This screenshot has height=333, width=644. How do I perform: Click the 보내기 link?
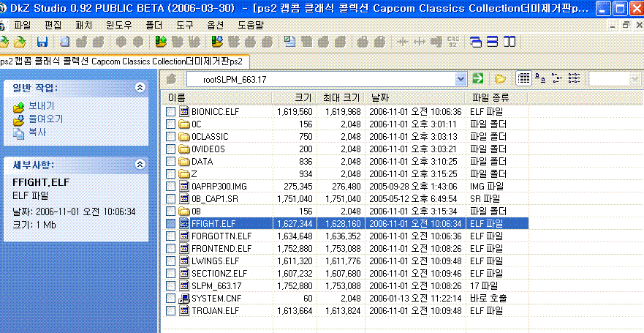click(42, 106)
